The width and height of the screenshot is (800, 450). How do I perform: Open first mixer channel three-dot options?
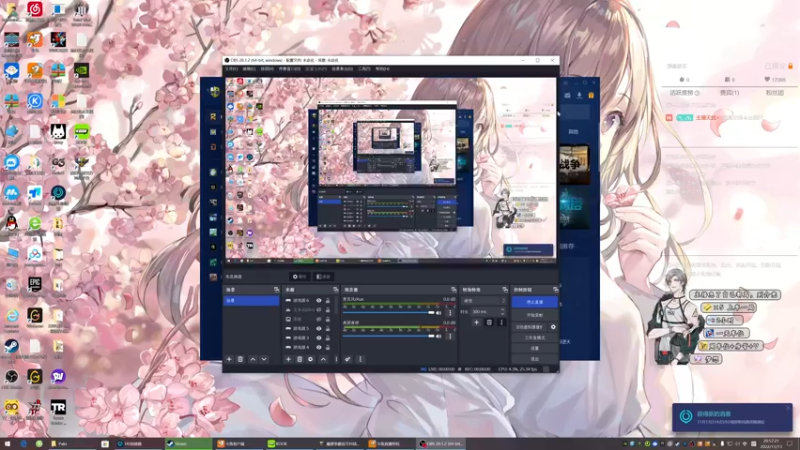tap(450, 312)
